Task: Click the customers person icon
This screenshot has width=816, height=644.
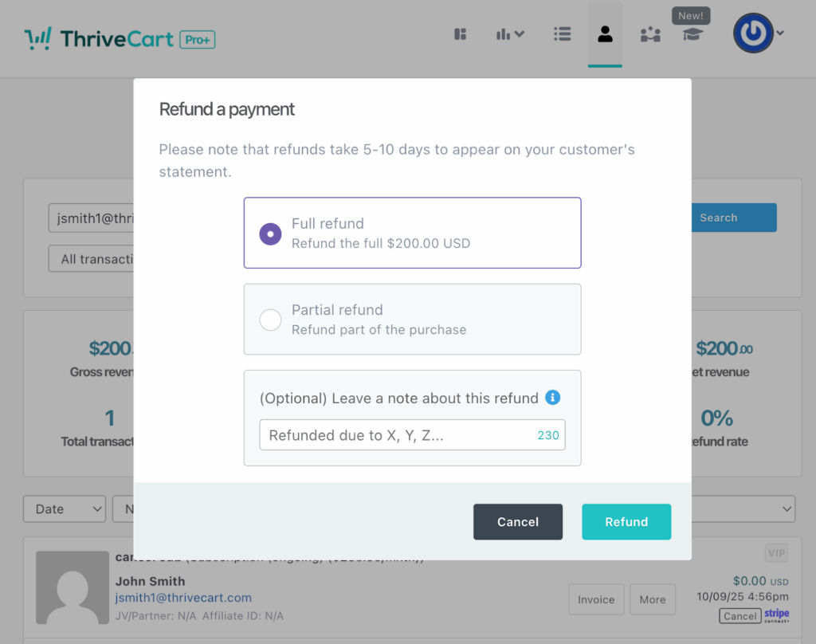Action: [605, 34]
